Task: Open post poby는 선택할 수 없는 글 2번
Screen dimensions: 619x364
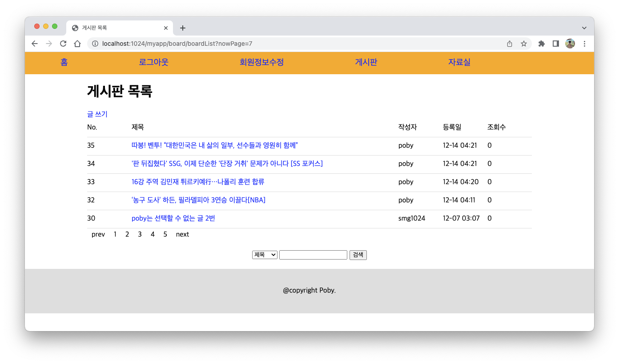Action: pyautogui.click(x=173, y=218)
